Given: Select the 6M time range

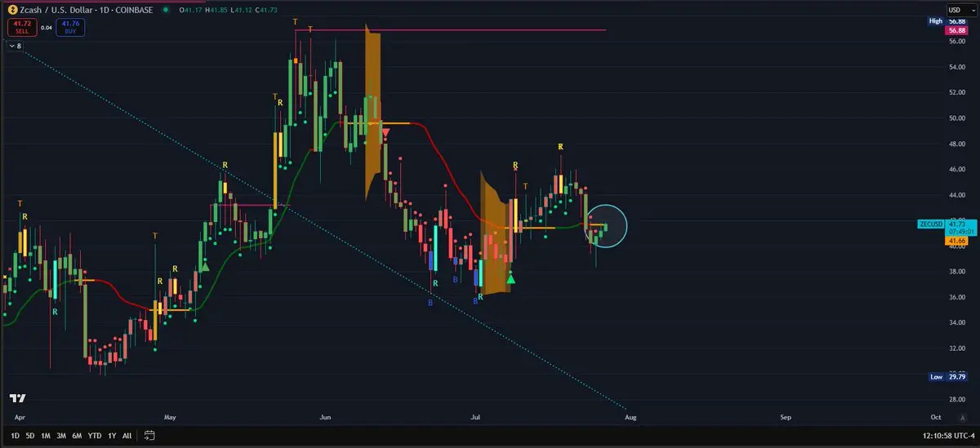Looking at the screenshot, I should [x=77, y=436].
